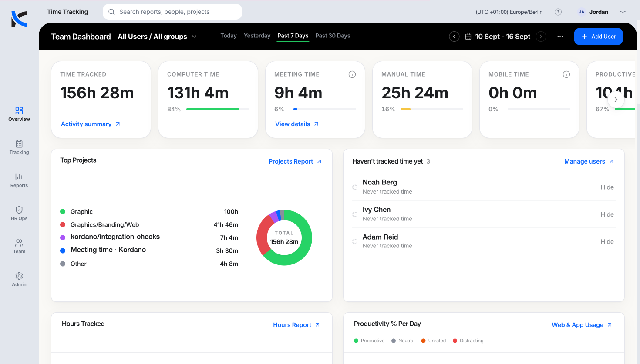The width and height of the screenshot is (640, 364).
Task: Open the Team sidebar section
Action: tap(19, 246)
